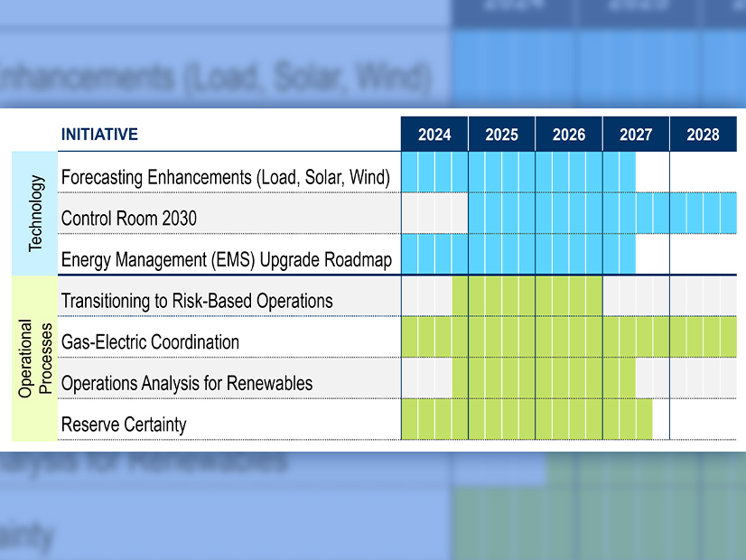Choose the 2027 year header
746x560 pixels.
click(636, 135)
